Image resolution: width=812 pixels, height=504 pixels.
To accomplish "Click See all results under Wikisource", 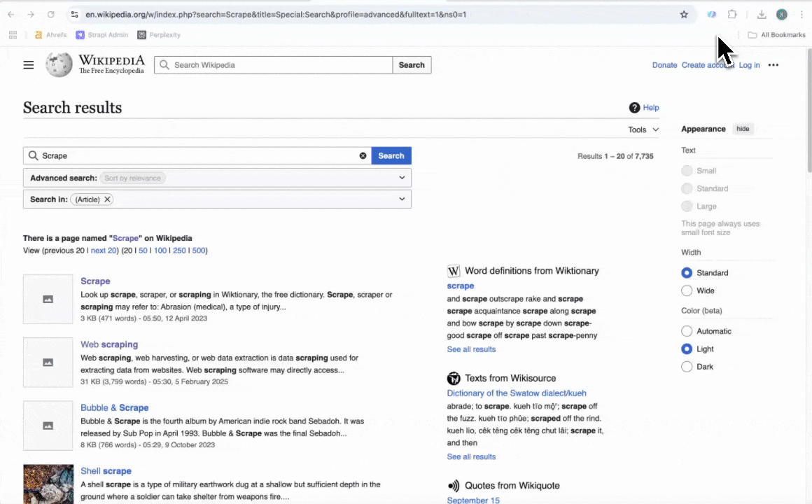I will 471,456.
